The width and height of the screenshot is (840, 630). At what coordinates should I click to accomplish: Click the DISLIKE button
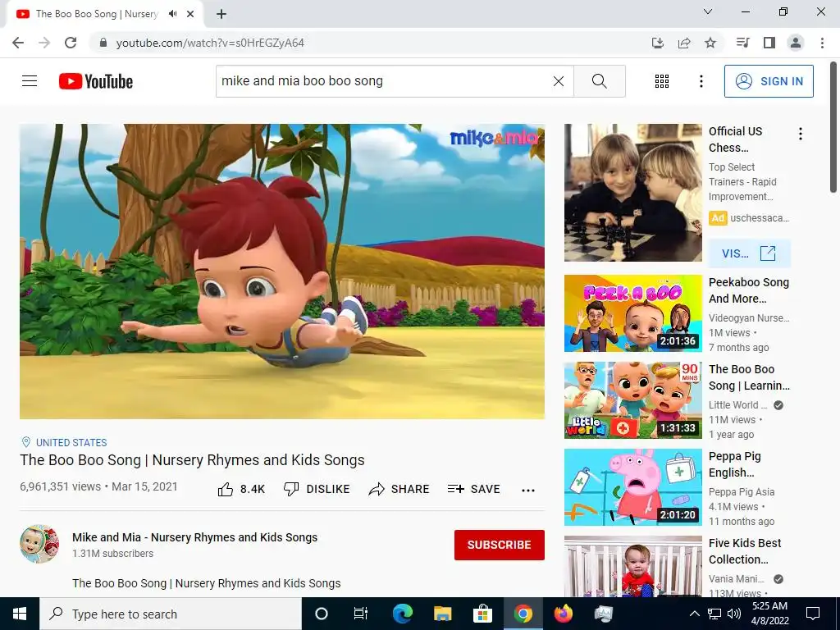click(317, 489)
